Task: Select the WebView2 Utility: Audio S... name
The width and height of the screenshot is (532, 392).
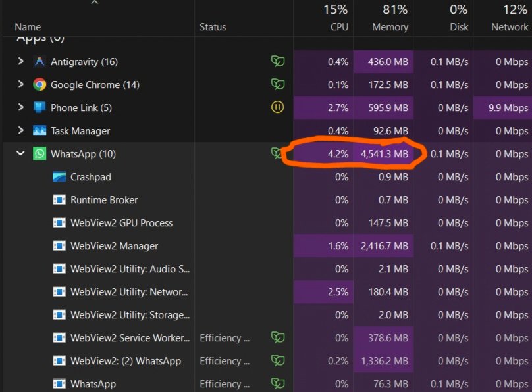Action: point(130,270)
